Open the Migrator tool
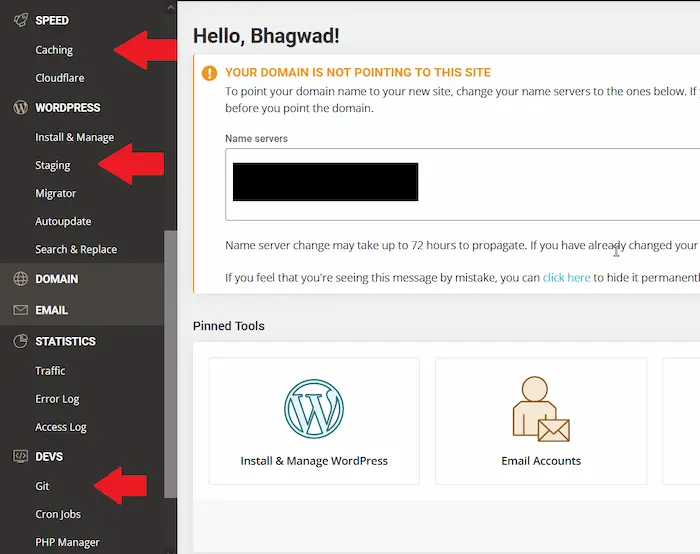The height and width of the screenshot is (554, 700). (x=56, y=193)
